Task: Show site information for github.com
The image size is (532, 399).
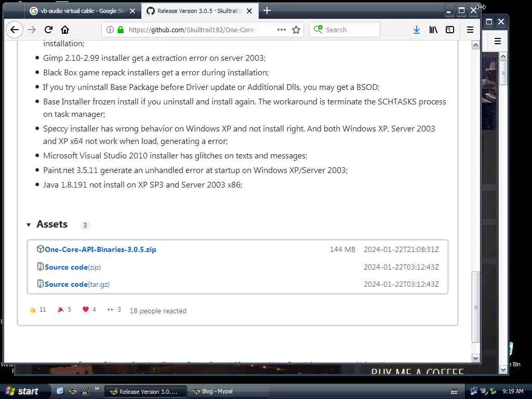Action: (x=110, y=30)
